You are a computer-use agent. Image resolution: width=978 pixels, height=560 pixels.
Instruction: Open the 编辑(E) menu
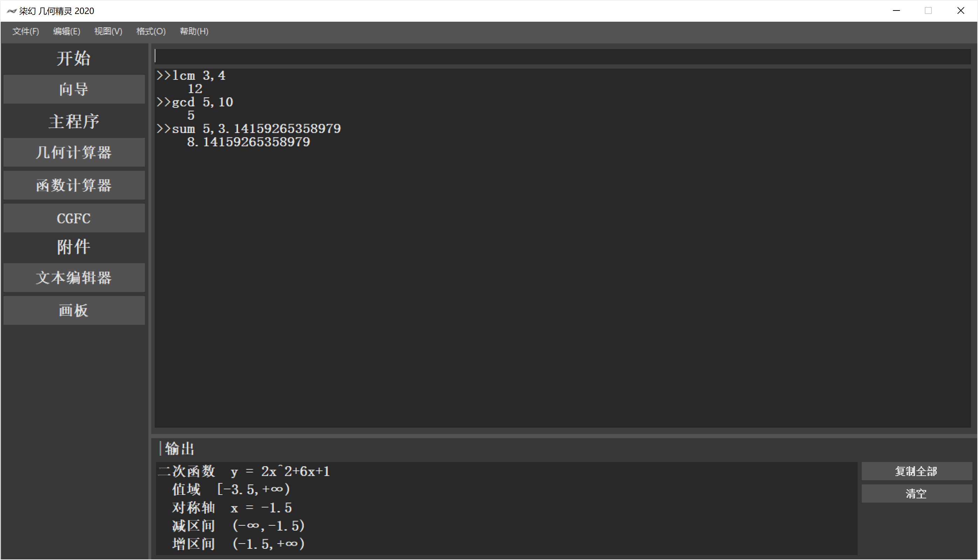click(67, 31)
